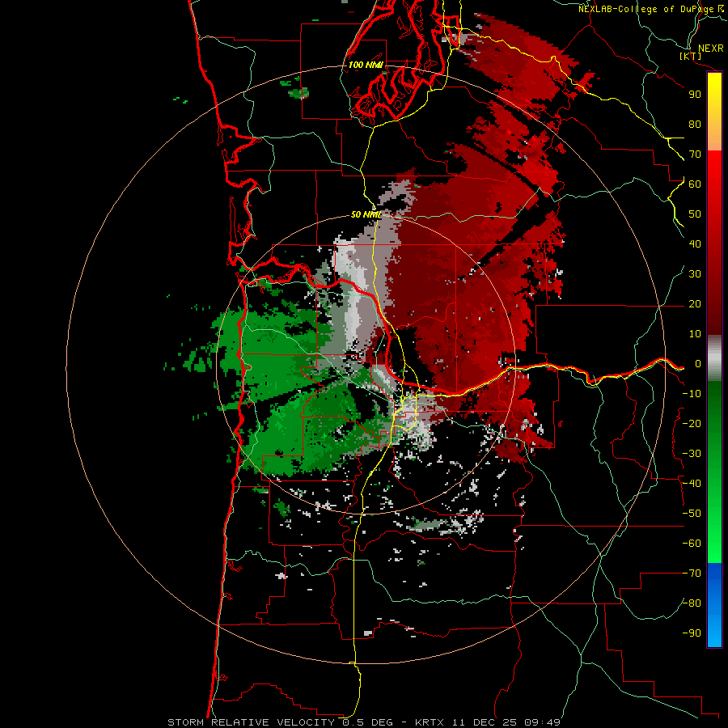Click the -20 value on velocity scale
Screen dimensions: 728x728
692,424
